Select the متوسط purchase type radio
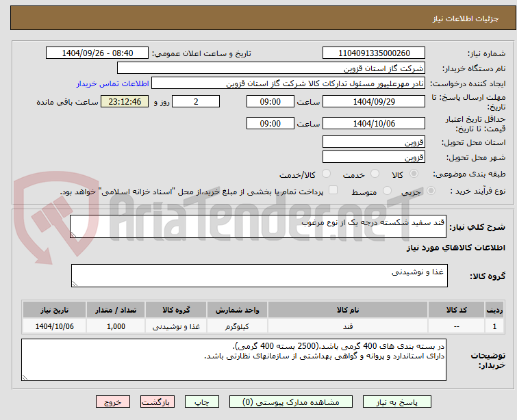 [387, 191]
